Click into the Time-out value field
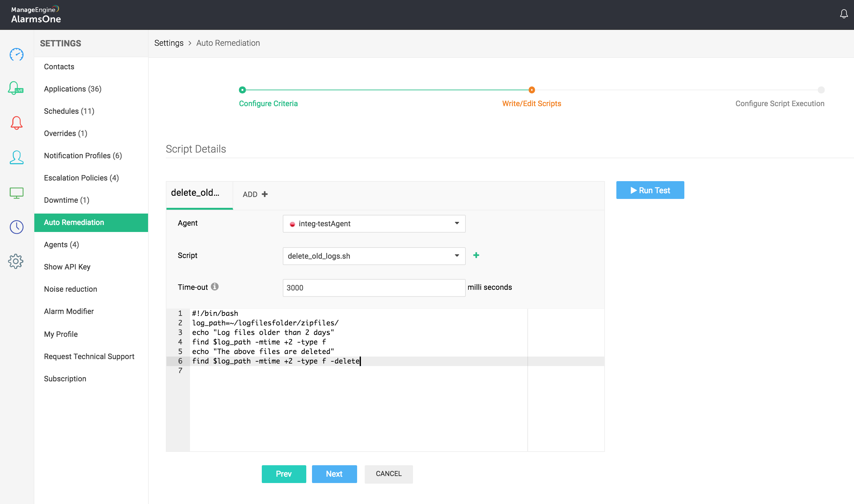 tap(374, 288)
